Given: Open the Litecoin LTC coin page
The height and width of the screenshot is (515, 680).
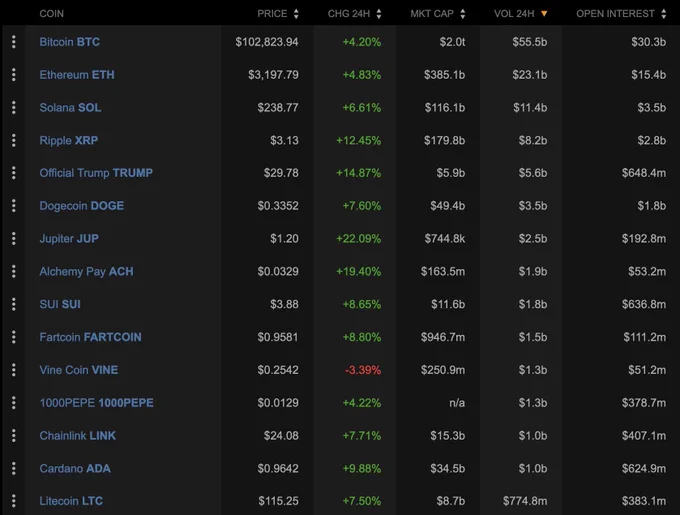Looking at the screenshot, I should (x=71, y=501).
